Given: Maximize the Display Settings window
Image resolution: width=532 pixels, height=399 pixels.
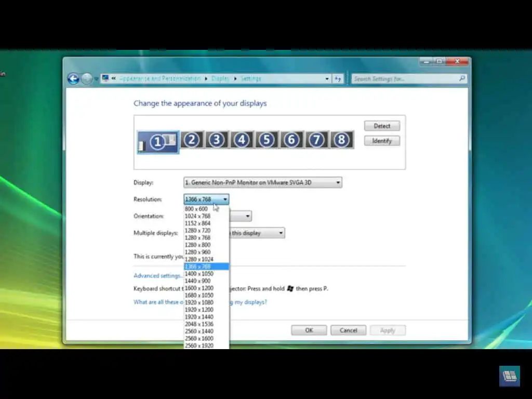Looking at the screenshot, I should pyautogui.click(x=440, y=61).
